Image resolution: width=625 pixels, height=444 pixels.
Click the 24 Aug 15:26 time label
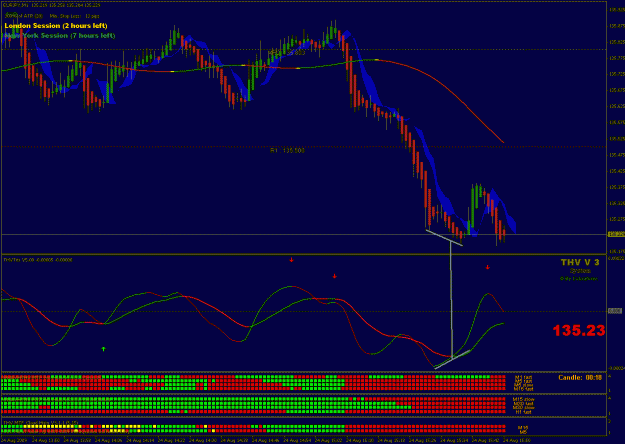424,440
